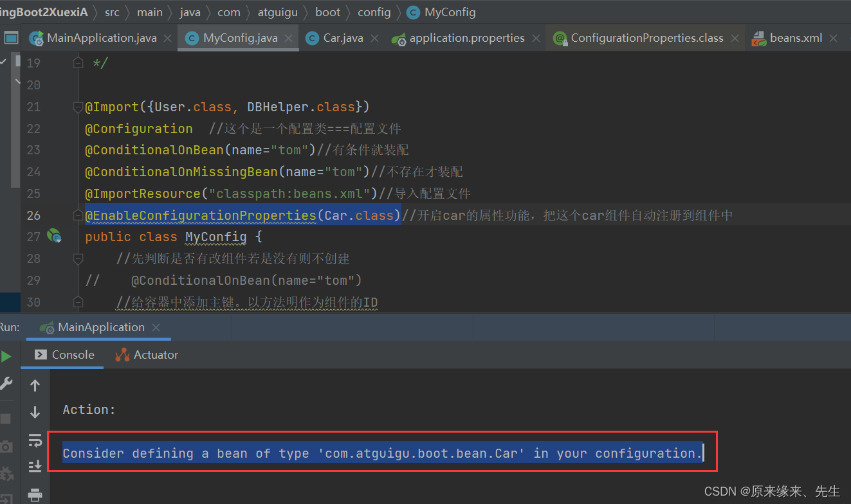Click @Configuration annotation on line 22
Screen dimensions: 851x504
pyautogui.click(x=139, y=129)
